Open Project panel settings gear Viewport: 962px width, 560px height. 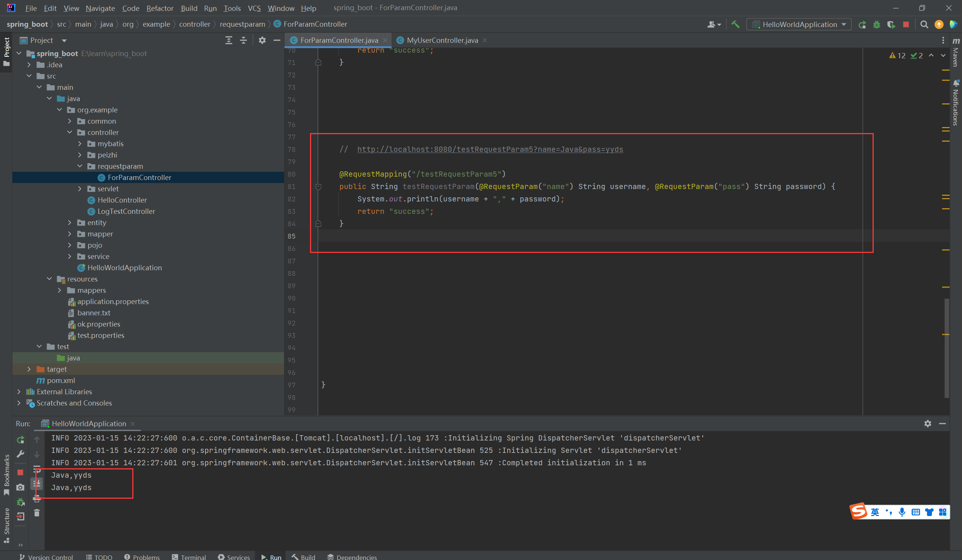pyautogui.click(x=262, y=40)
